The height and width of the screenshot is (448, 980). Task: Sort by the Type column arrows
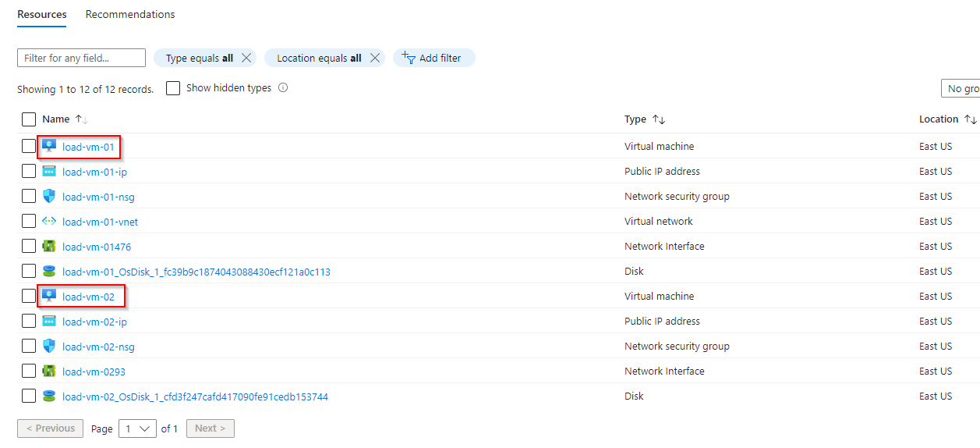click(x=659, y=119)
